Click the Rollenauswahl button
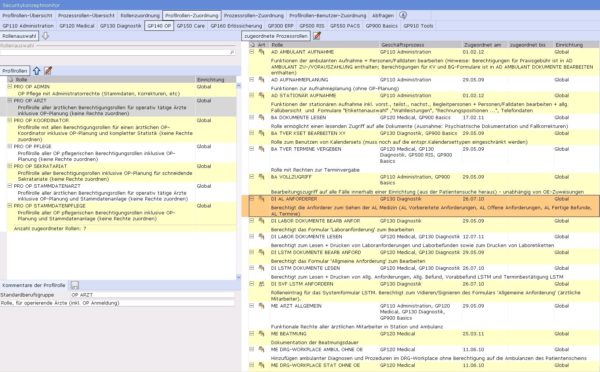This screenshot has width=600, height=372. click(20, 36)
